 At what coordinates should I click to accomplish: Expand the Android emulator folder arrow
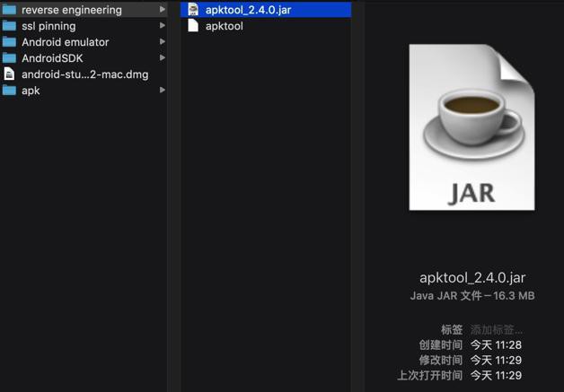coord(163,41)
